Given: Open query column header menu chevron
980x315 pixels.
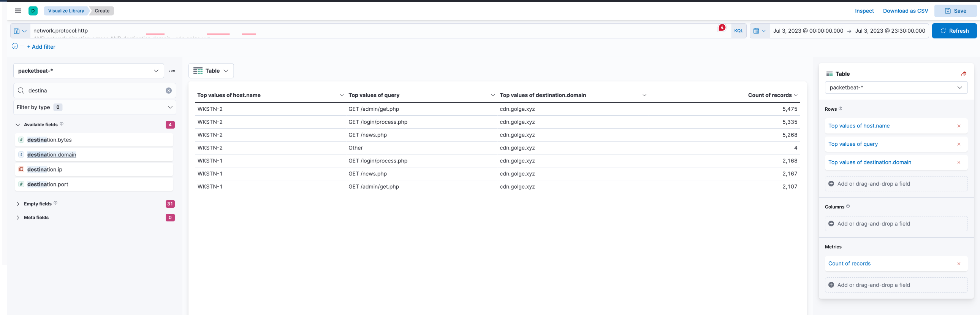Looking at the screenshot, I should click(493, 95).
